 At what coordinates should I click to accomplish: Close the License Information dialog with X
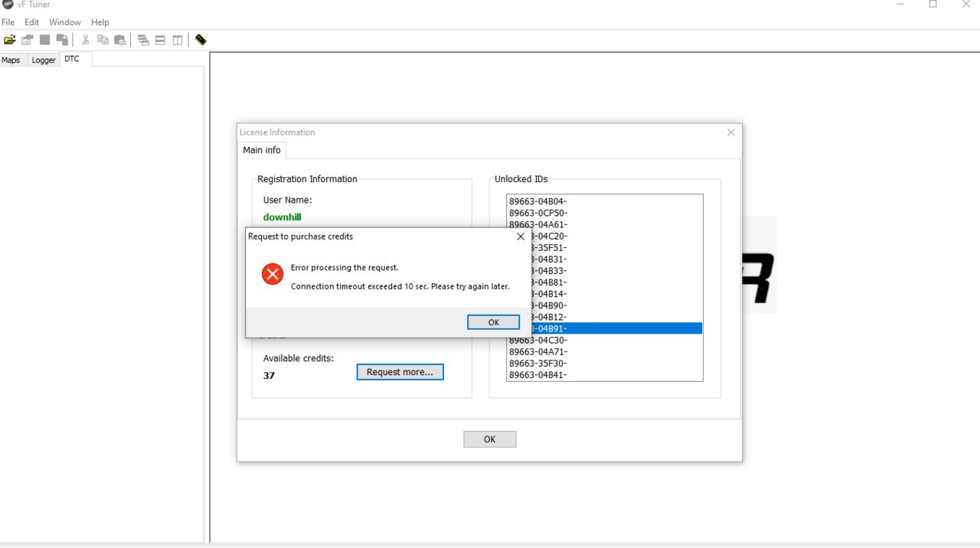pos(730,132)
